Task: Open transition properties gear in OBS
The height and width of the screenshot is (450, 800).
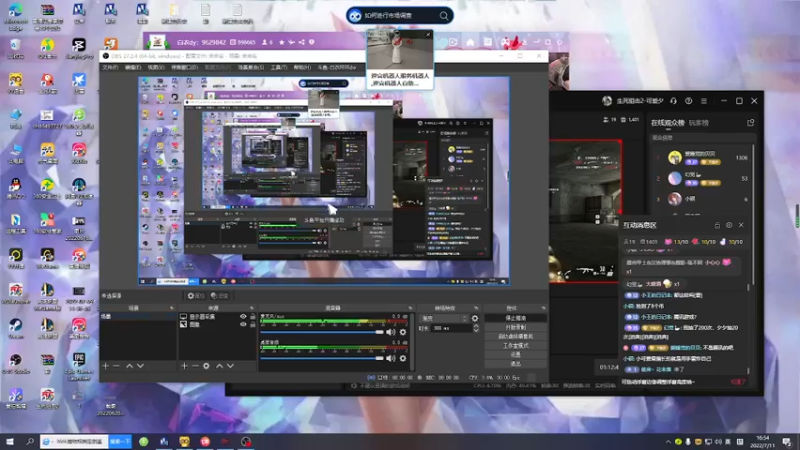Action: (x=475, y=318)
